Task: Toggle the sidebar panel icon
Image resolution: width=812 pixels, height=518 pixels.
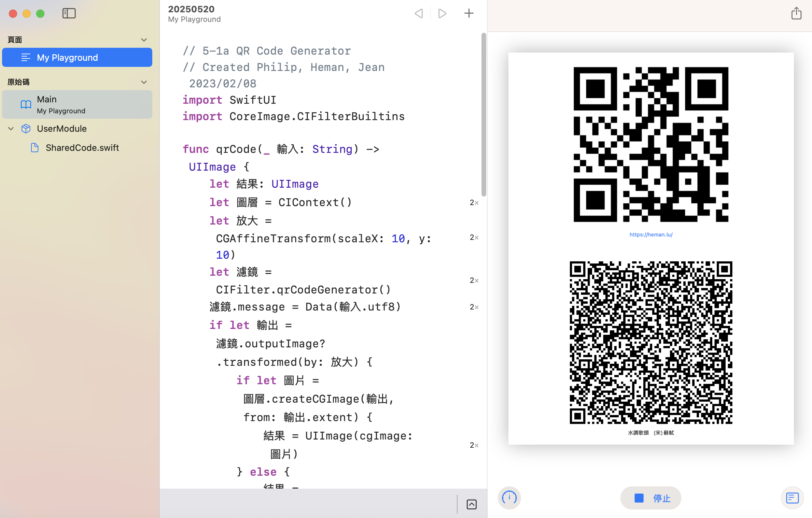Action: click(x=69, y=13)
